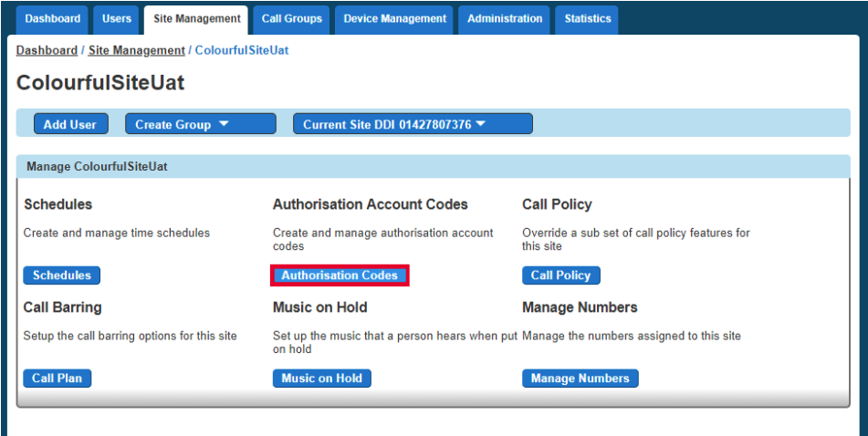
Task: Open the Music on Hold button
Action: 321,379
